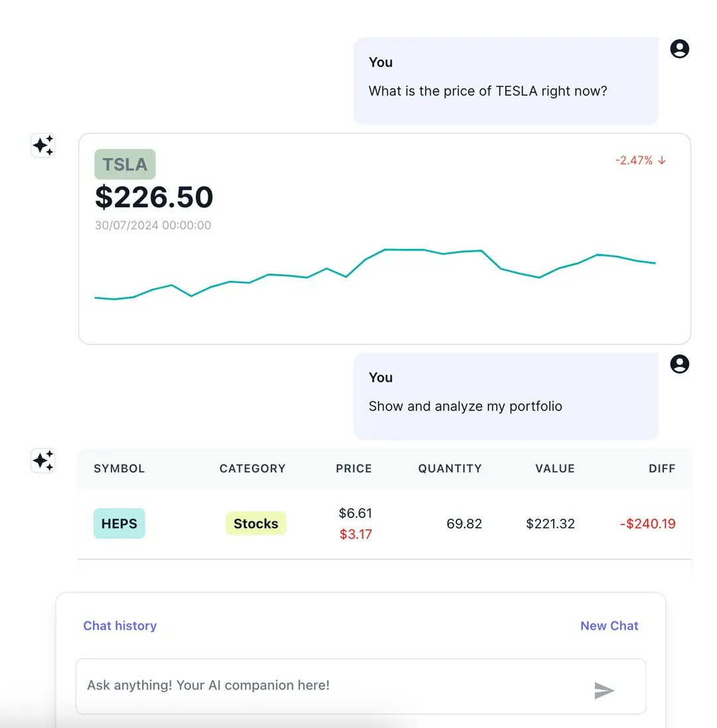The height and width of the screenshot is (728, 717).
Task: Focus the Ask anything input field
Action: pyautogui.click(x=332, y=685)
